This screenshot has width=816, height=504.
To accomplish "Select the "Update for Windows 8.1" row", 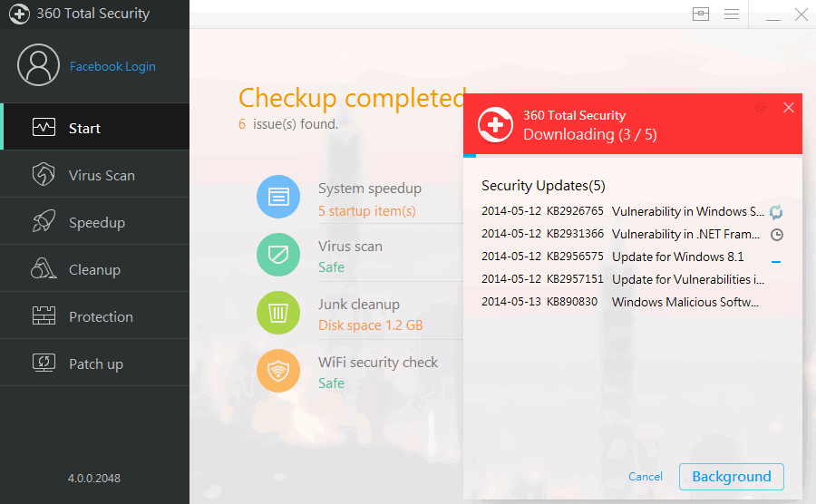I will click(632, 257).
